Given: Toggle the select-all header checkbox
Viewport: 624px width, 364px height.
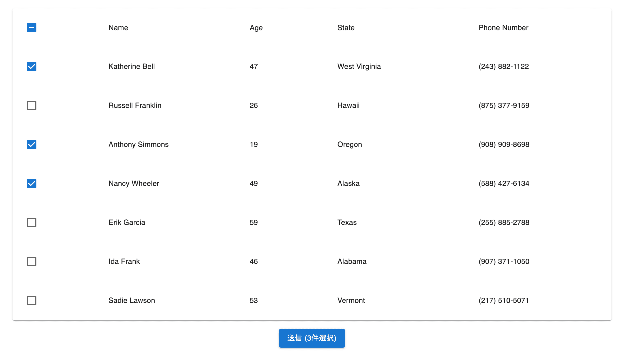Looking at the screenshot, I should point(32,28).
